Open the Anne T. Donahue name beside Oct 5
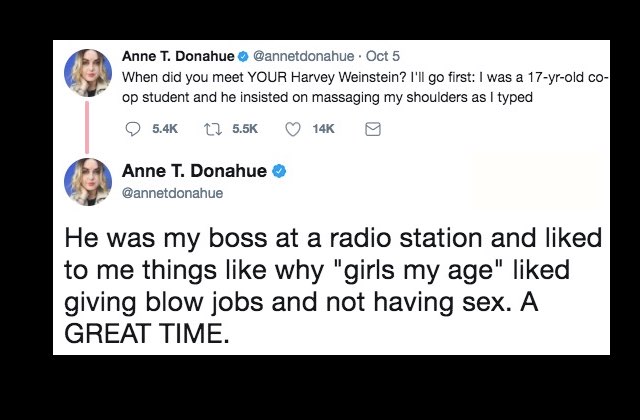 [178, 56]
